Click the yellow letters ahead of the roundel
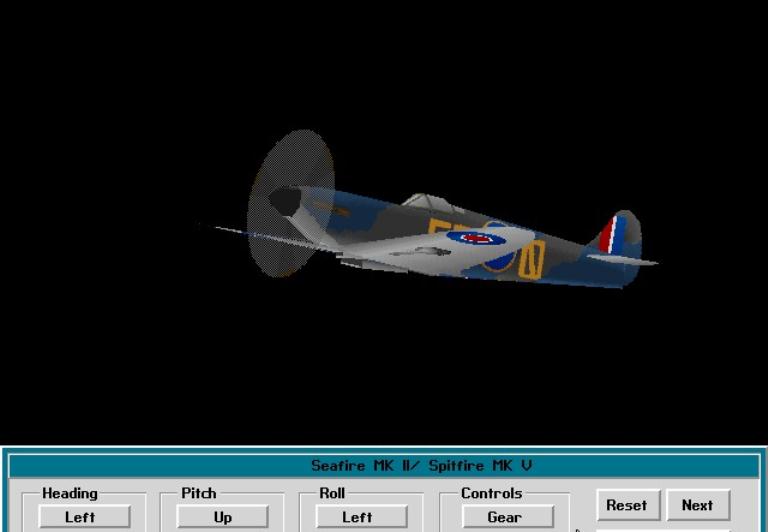The height and width of the screenshot is (532, 768). (439, 228)
